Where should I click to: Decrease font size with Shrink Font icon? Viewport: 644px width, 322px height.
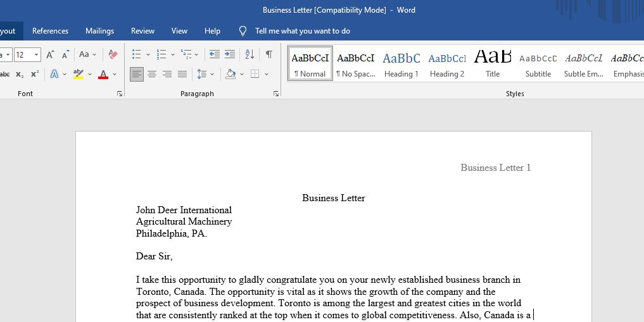coord(65,54)
